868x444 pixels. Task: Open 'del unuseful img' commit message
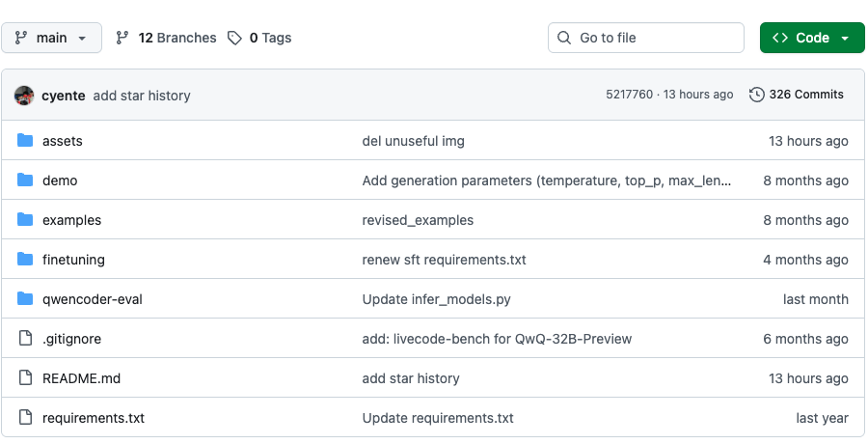pos(414,141)
